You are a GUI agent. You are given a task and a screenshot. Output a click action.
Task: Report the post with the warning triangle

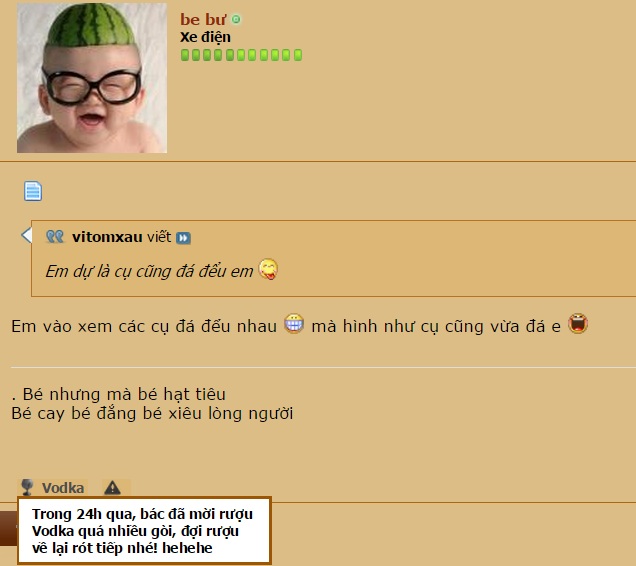point(112,487)
